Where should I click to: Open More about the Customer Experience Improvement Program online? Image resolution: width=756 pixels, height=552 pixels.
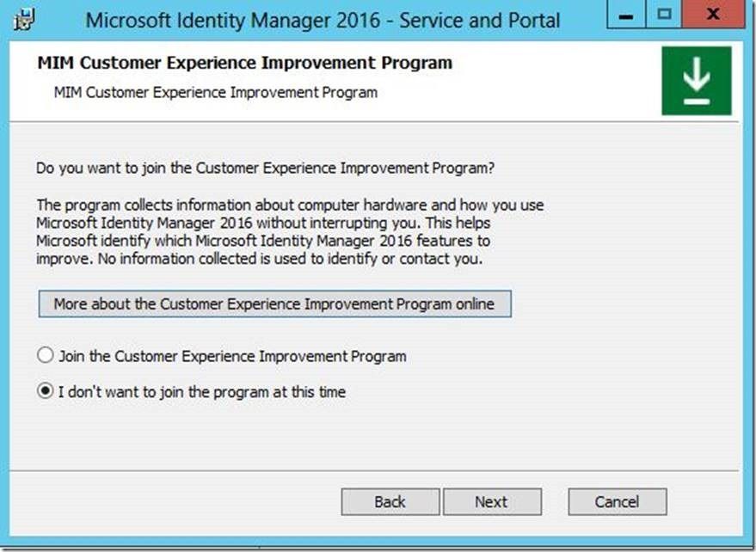(x=275, y=304)
